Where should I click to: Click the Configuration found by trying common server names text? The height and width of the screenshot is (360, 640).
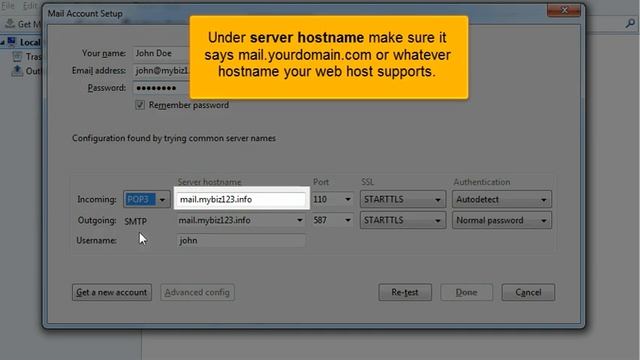[174, 138]
